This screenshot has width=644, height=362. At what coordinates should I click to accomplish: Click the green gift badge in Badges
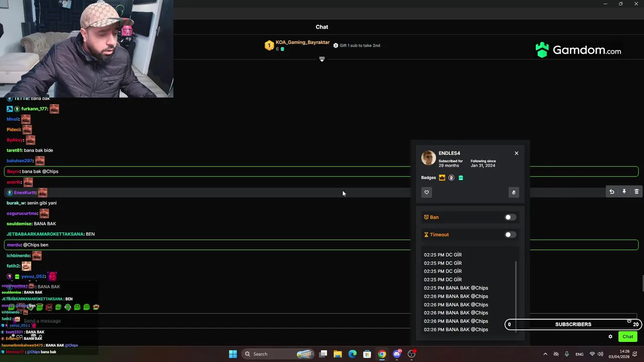tap(461, 177)
